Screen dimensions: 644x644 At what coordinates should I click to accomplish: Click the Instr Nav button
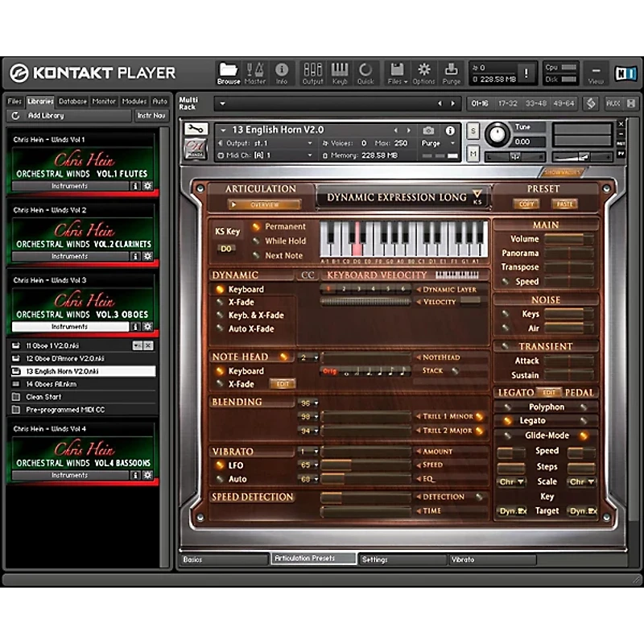pos(151,116)
